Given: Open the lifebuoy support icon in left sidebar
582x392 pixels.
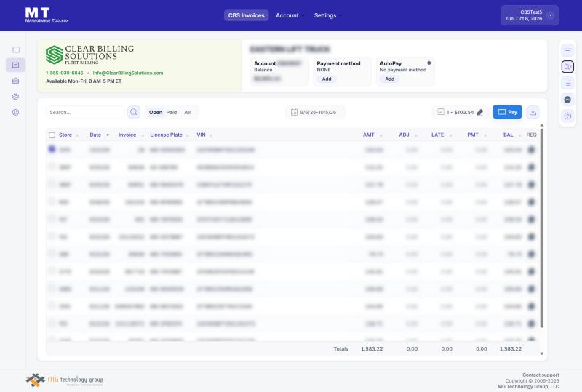Looking at the screenshot, I should [x=15, y=113].
